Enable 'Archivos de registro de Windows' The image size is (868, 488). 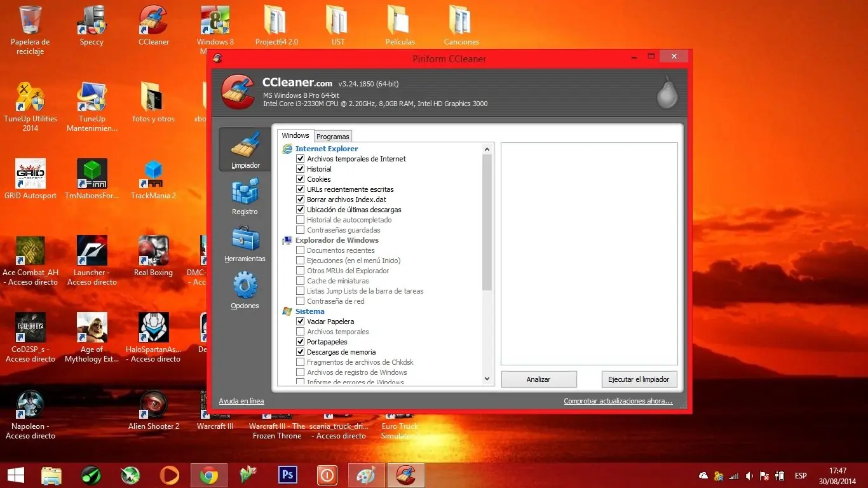[x=301, y=372]
